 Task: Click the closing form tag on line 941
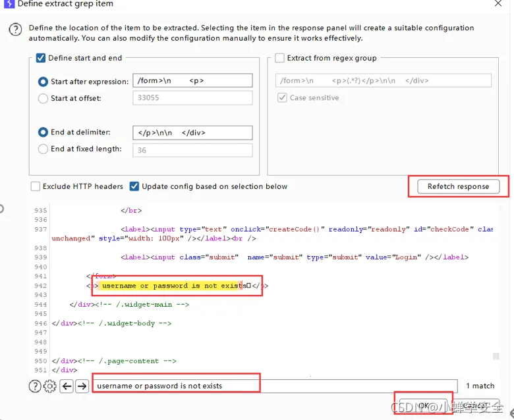(101, 276)
